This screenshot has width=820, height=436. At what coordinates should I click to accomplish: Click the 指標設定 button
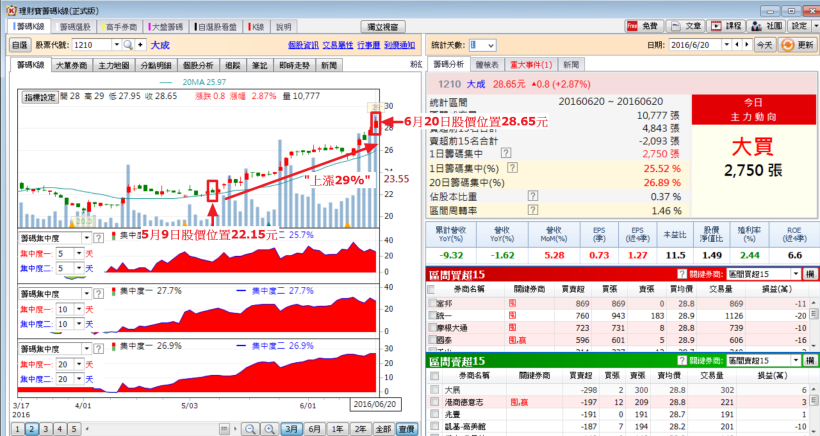(40, 97)
